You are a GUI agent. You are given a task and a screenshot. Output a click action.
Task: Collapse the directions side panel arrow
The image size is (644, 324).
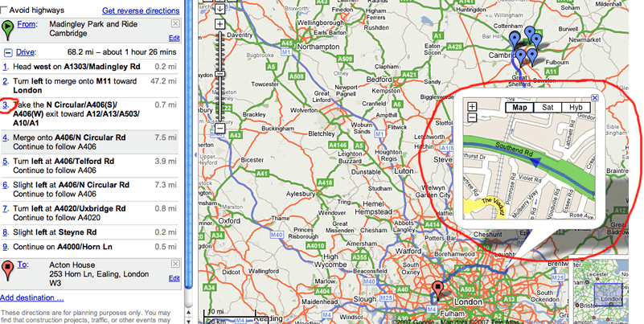(x=195, y=155)
